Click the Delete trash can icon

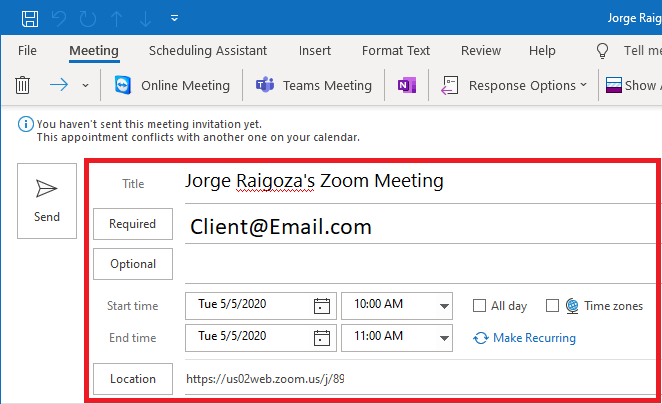click(23, 85)
